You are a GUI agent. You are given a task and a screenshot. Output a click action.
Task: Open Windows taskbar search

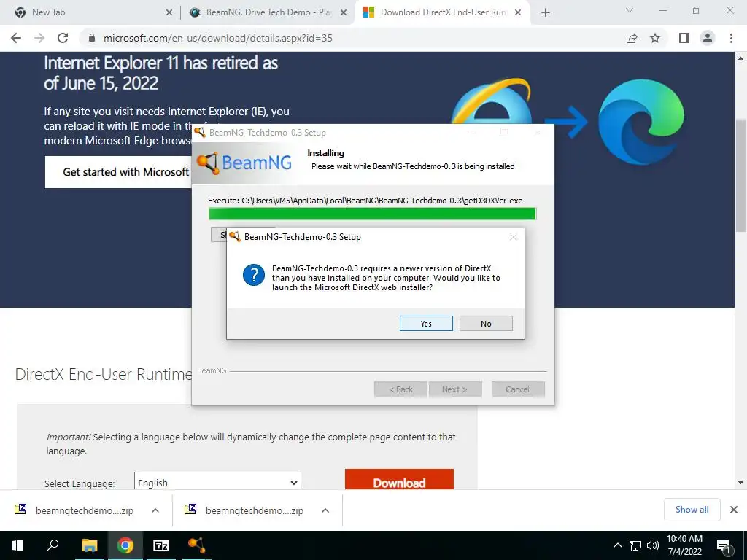[53, 545]
